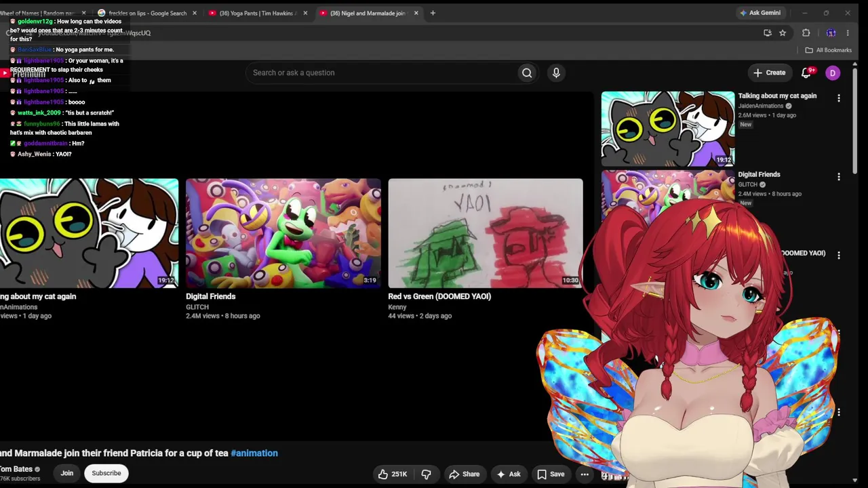The height and width of the screenshot is (488, 868).
Task: Click the Create button
Action: pyautogui.click(x=769, y=73)
